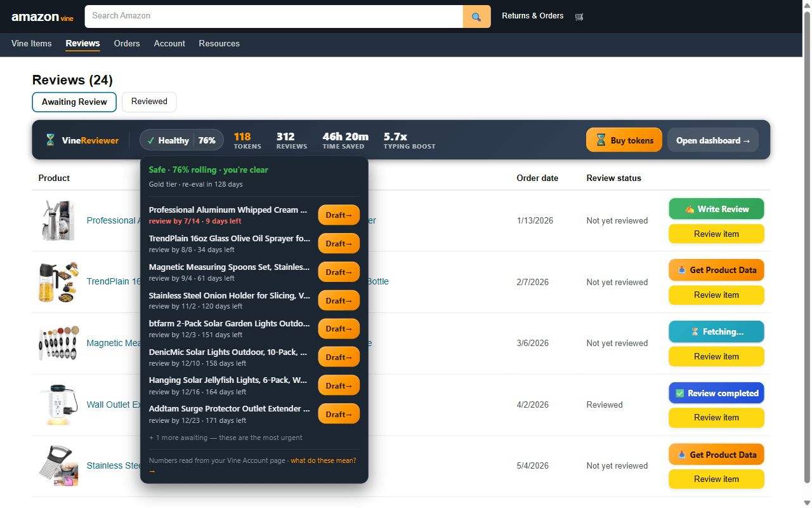The height and width of the screenshot is (508, 812).
Task: Draft review for btfarm Solar Garden Lights
Action: (339, 329)
